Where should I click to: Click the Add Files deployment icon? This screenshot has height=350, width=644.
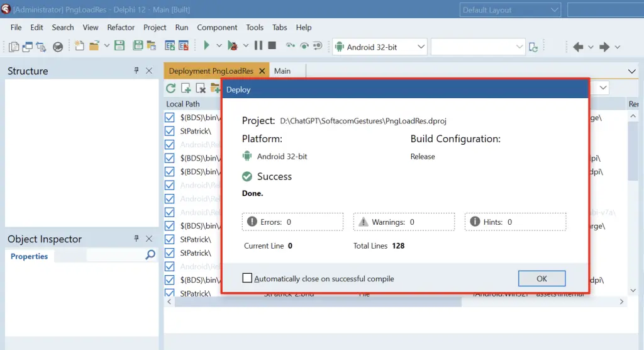[186, 87]
